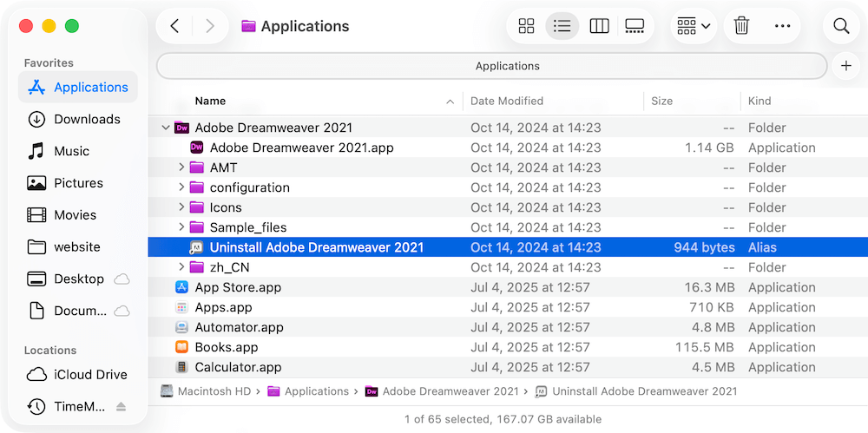Open Documents in the sidebar

point(78,311)
